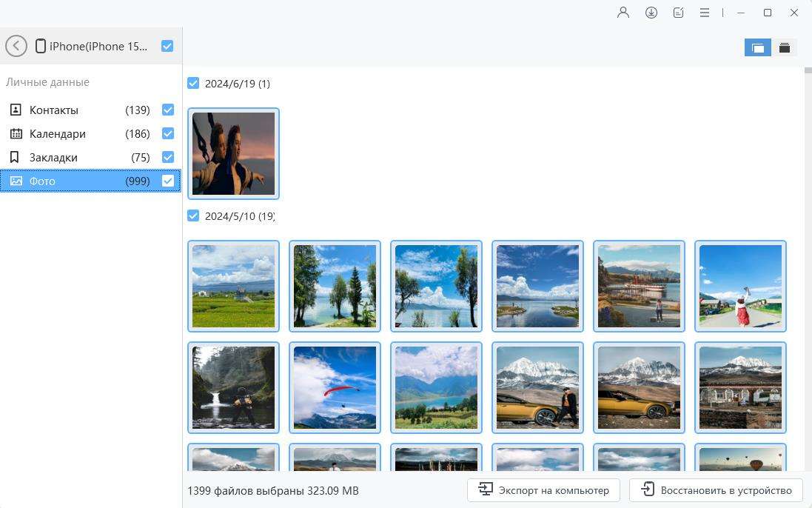Screen dimensions: 812x508
Task: Open the Закладки category
Action: click(90, 157)
